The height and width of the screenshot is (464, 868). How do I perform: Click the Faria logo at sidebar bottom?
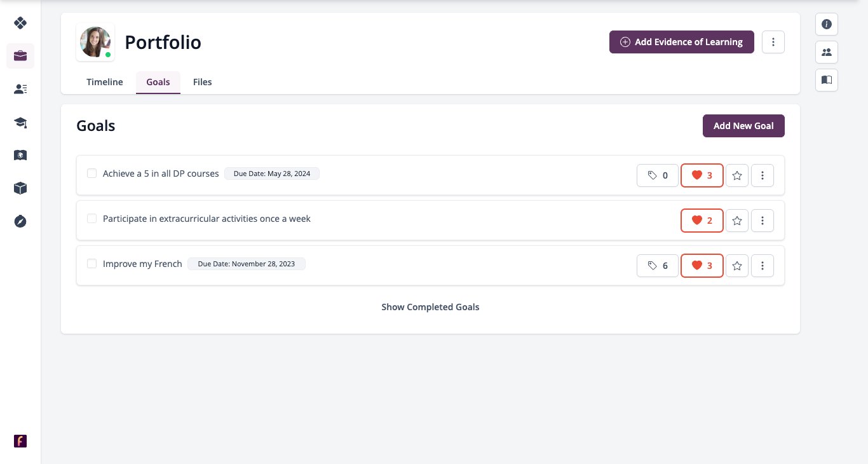[x=20, y=441]
